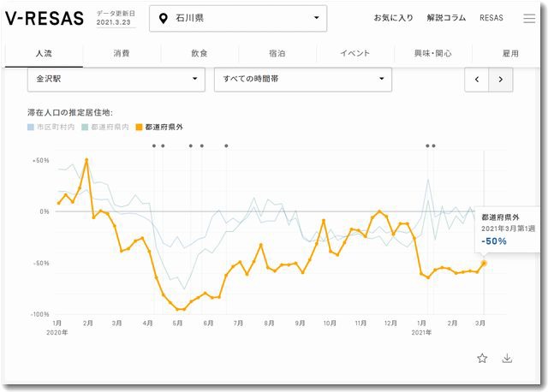
Task: Click the March 2021 week 1 data point
Action: point(484,263)
